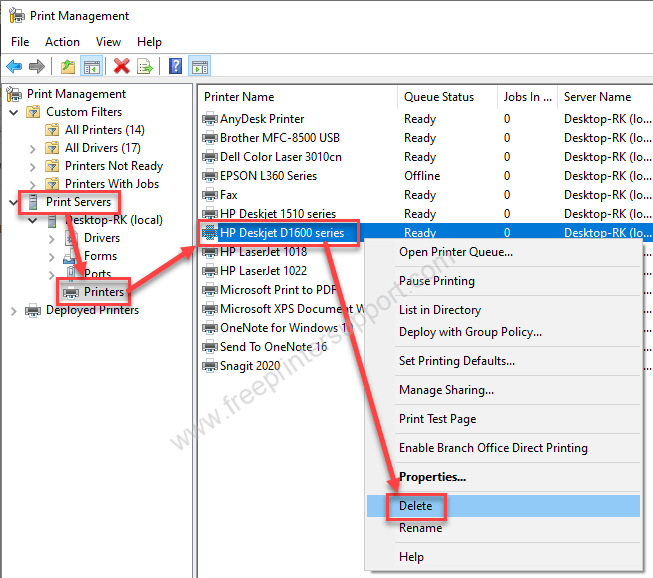Select the Ports tree item
The width and height of the screenshot is (653, 578).
(97, 274)
